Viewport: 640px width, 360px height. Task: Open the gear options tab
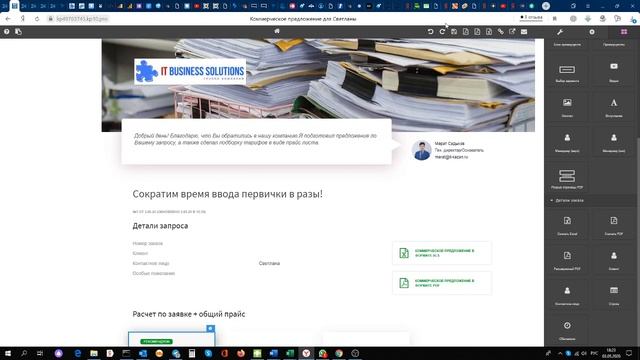pos(592,32)
